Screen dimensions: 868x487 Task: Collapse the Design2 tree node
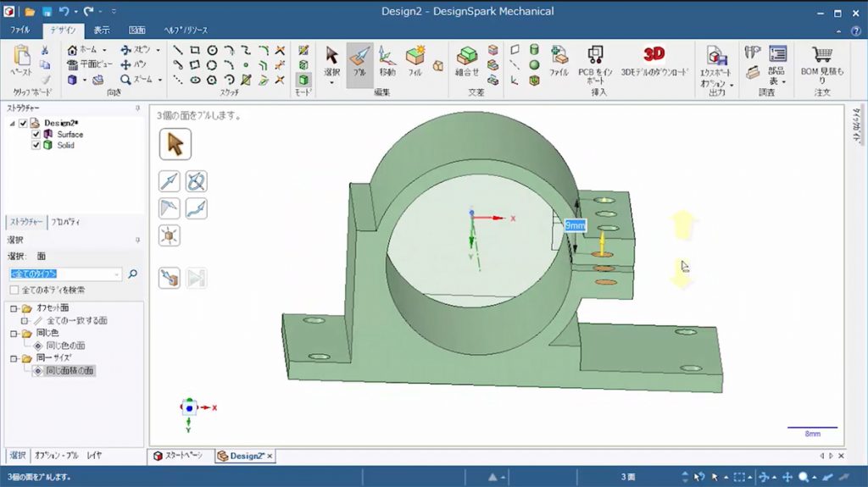tap(13, 123)
